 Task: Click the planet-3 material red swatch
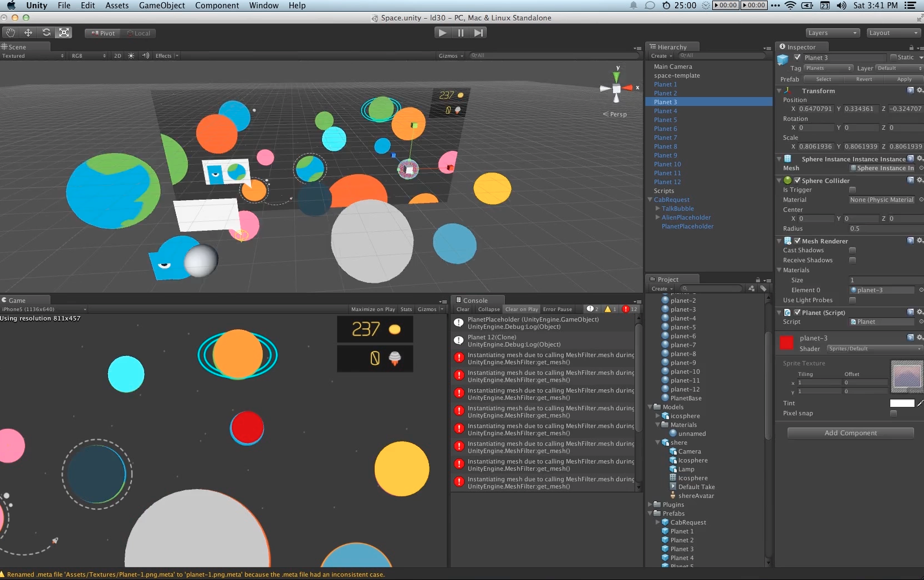[x=787, y=343]
